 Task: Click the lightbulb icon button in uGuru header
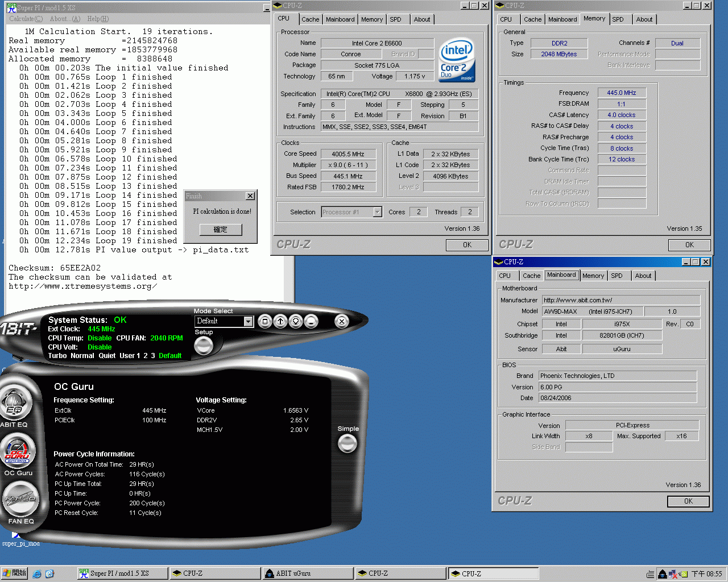pyautogui.click(x=296, y=322)
